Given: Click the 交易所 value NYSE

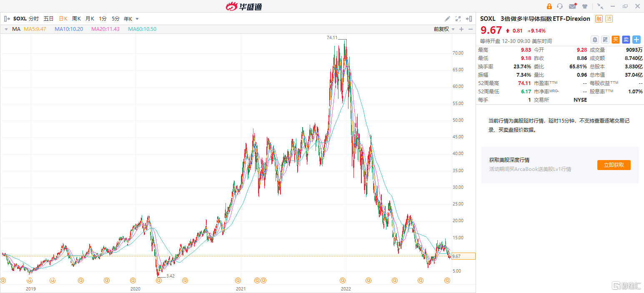Looking at the screenshot, I should click(580, 100).
